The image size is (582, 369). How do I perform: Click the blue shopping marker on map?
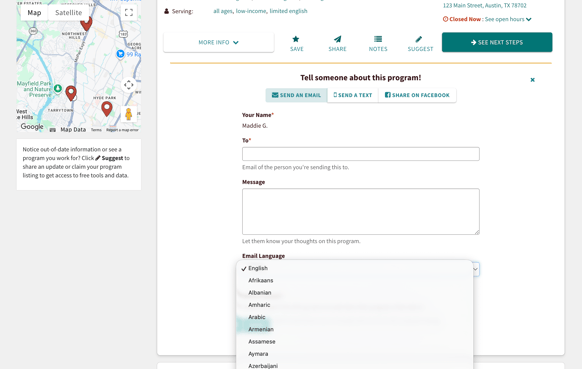(x=120, y=54)
